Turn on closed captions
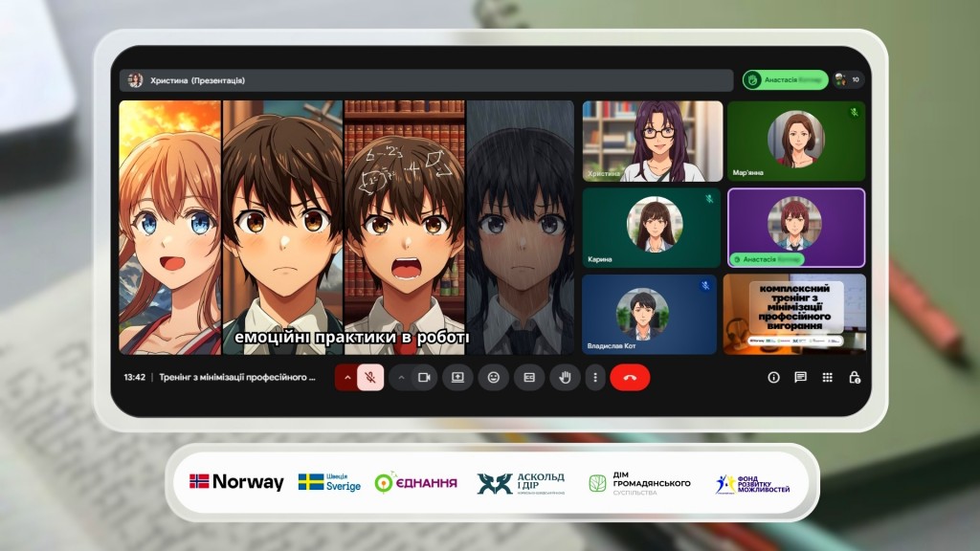Image resolution: width=980 pixels, height=551 pixels. (x=529, y=377)
